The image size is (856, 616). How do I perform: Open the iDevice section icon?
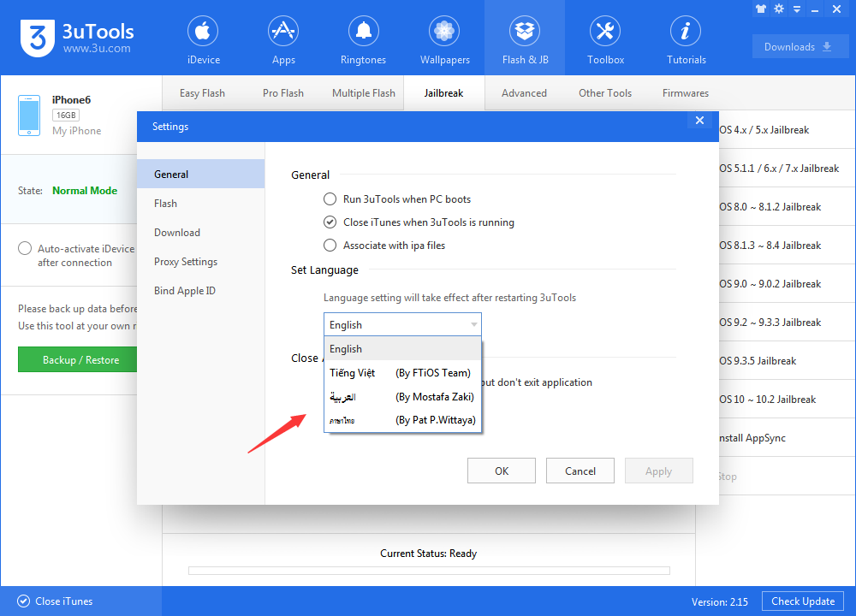(203, 32)
